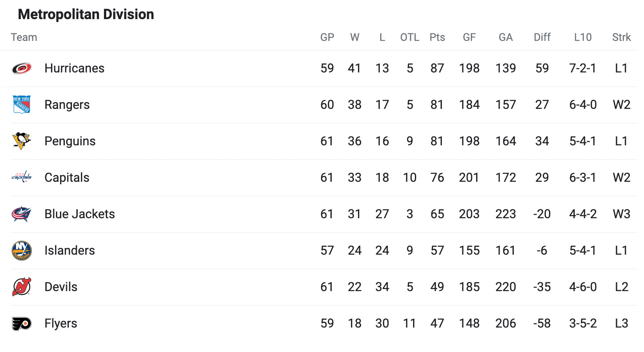Click the Islanders team logo
The image size is (644, 352).
point(22,251)
